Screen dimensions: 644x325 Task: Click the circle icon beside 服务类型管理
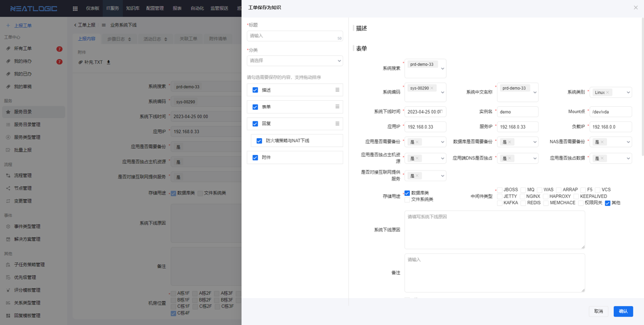[x=8, y=137]
